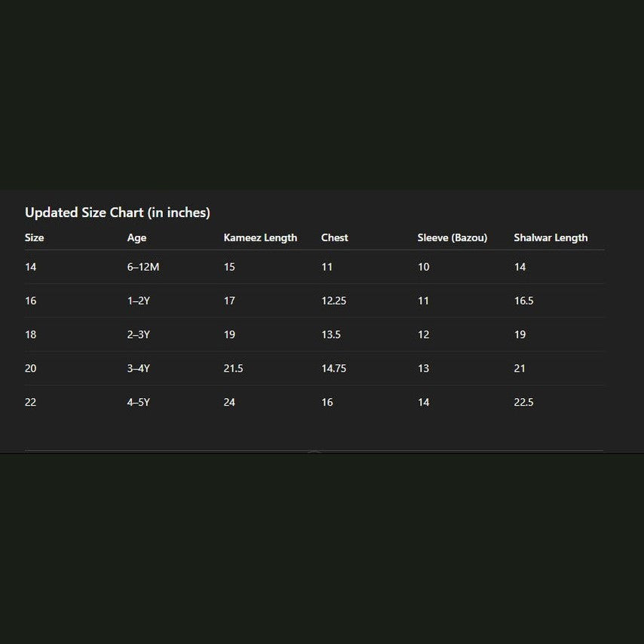
Task: Select the 6–12M age cell
Action: click(143, 267)
